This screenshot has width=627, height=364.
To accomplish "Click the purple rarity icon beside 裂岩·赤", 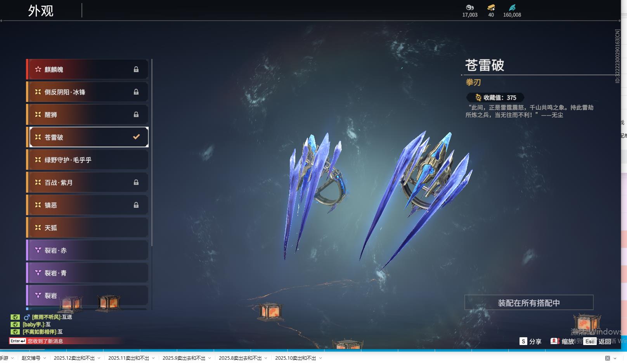I will pyautogui.click(x=38, y=250).
